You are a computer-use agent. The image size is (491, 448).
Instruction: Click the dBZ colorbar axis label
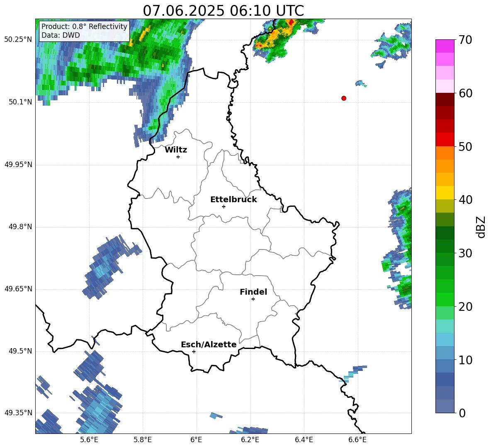click(x=481, y=227)
